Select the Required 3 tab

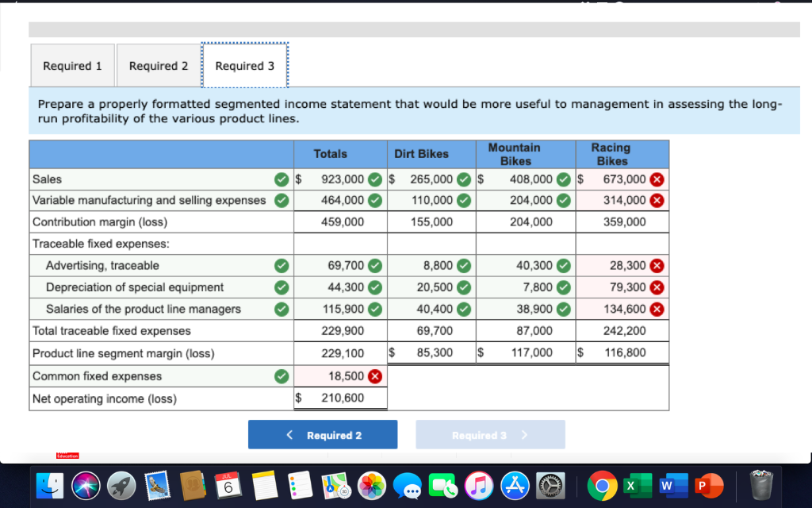tap(245, 66)
